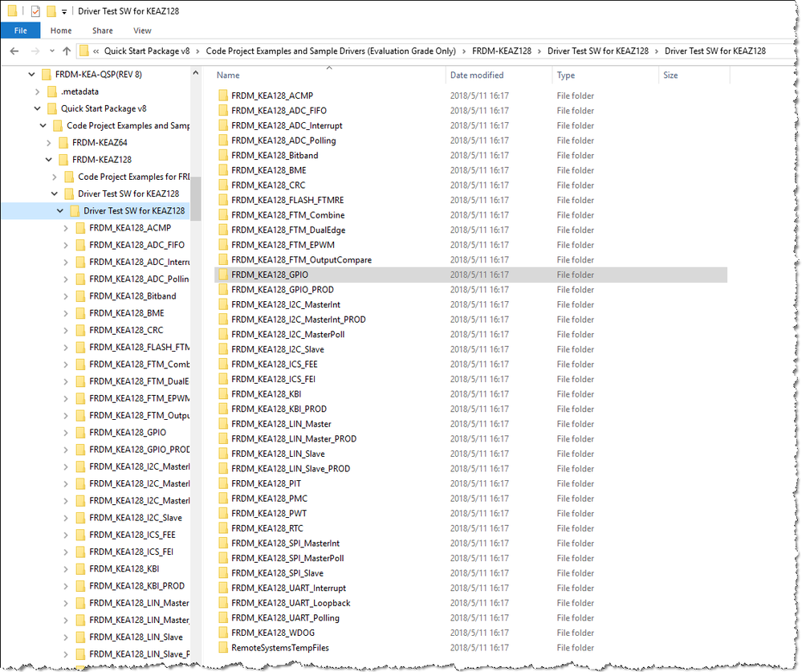The height and width of the screenshot is (672, 802).
Task: Expand FRDM_KEA128_KBI node in the tree
Action: pyautogui.click(x=66, y=568)
